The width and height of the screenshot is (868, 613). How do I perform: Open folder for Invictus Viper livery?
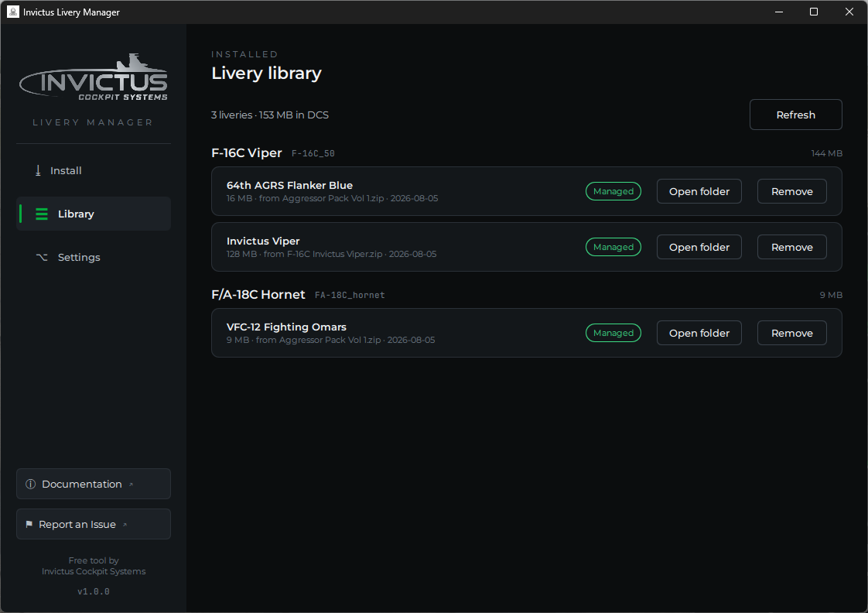pos(699,247)
